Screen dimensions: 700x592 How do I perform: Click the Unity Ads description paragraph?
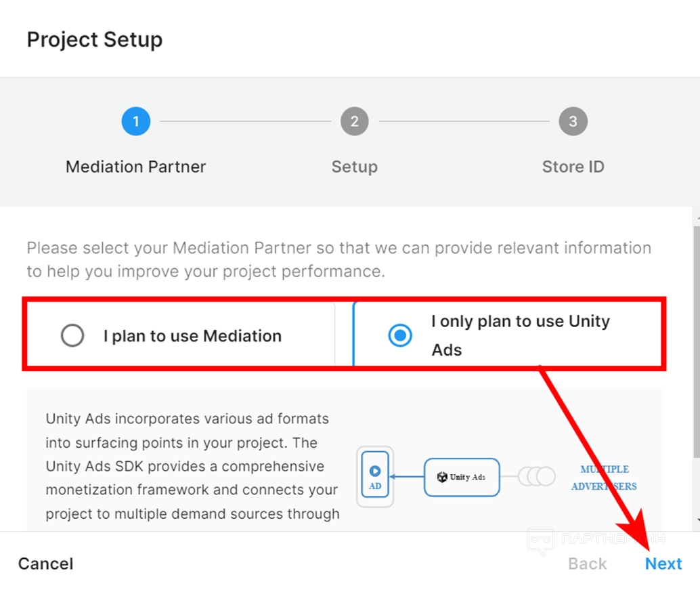tap(192, 466)
